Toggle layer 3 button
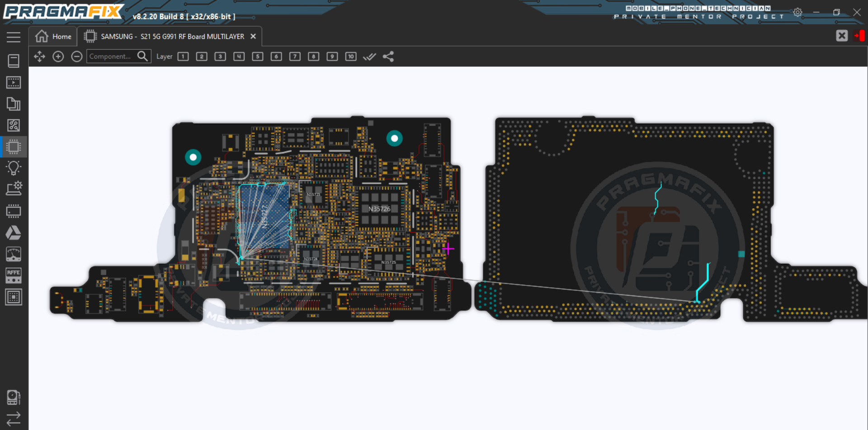The height and width of the screenshot is (430, 868). point(220,56)
